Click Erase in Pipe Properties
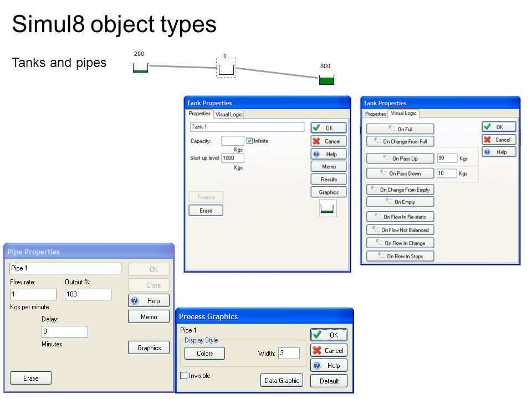The height and width of the screenshot is (399, 532). tap(30, 378)
